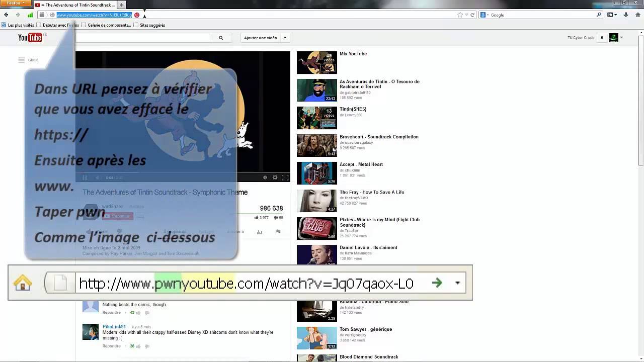Click the thumbs down count 69
Image resolution: width=644 pixels, height=362 pixels.
pos(278,218)
